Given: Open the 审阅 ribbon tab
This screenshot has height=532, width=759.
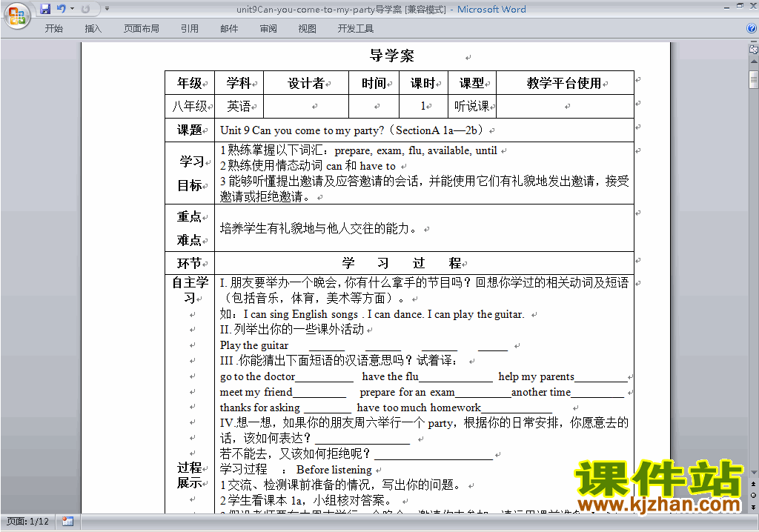Looking at the screenshot, I should click(268, 29).
